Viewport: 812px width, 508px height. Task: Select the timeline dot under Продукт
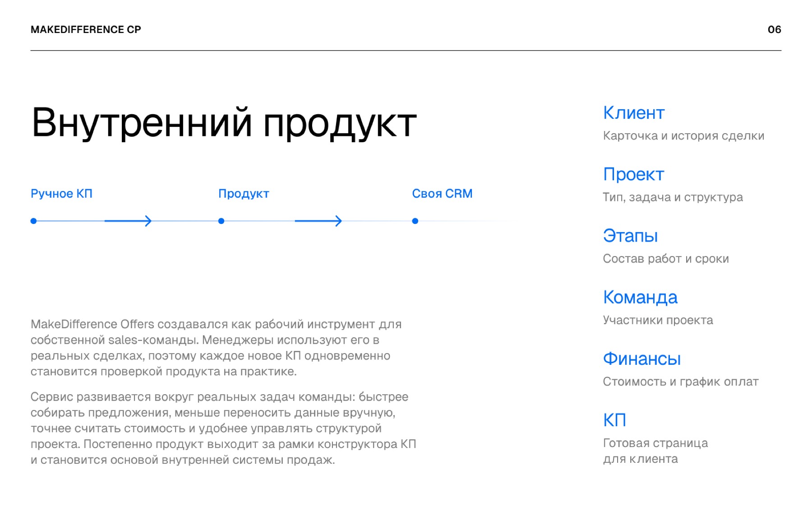coord(221,221)
